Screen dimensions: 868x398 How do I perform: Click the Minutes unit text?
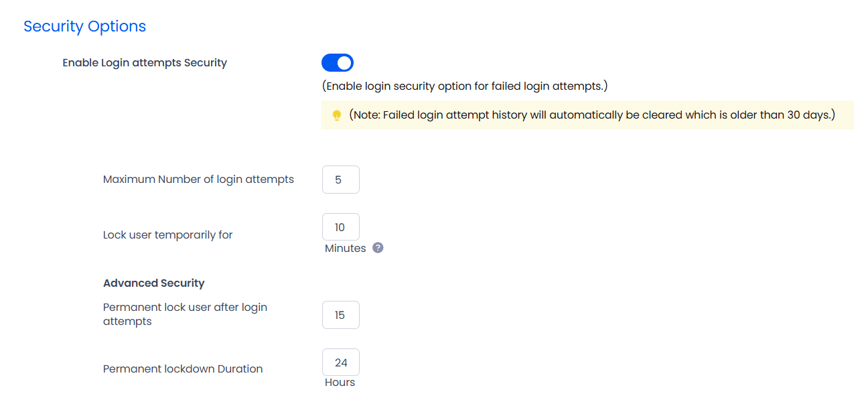[346, 249]
